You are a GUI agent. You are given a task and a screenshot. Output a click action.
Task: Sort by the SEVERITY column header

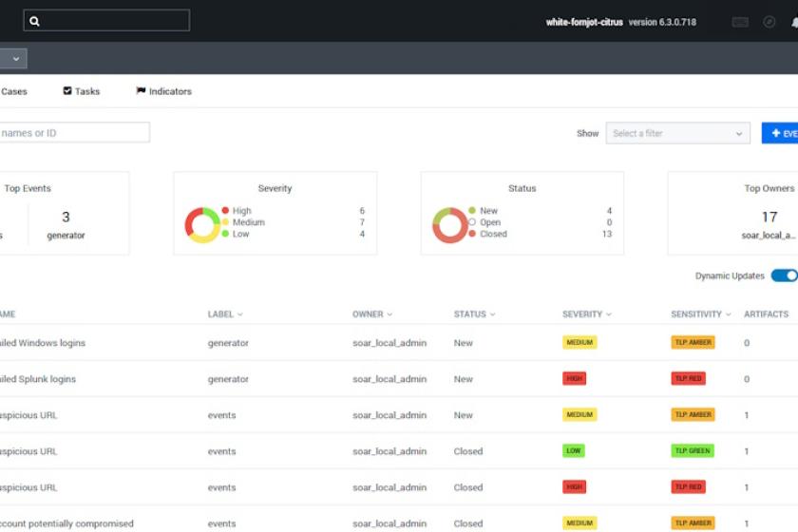click(587, 314)
